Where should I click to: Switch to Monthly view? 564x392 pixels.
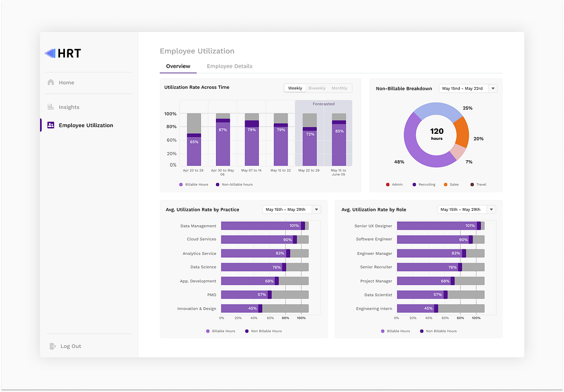(339, 88)
